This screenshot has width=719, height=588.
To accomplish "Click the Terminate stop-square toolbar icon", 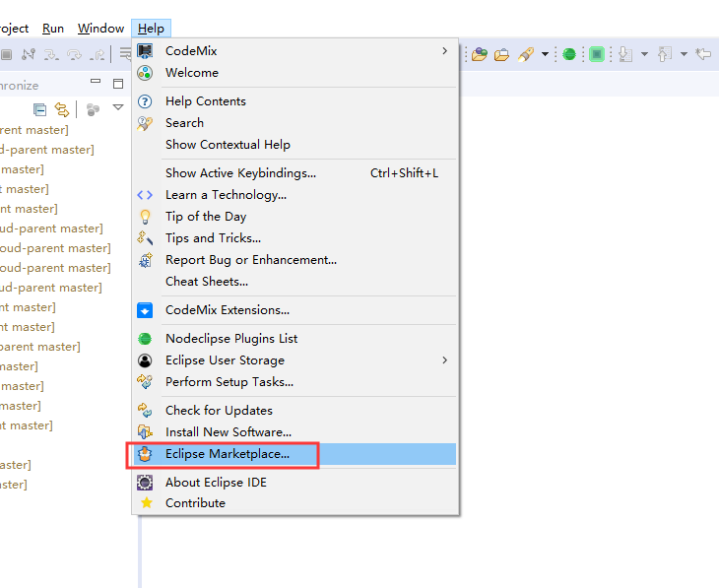I will point(7,54).
